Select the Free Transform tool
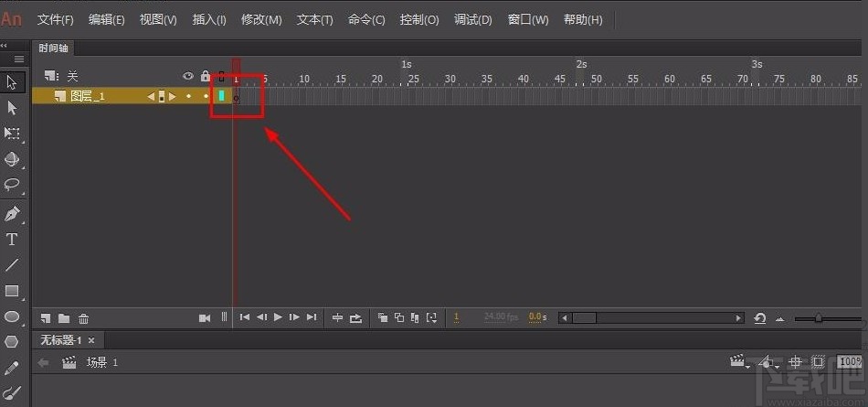Viewport: 868px width, 407px height. [x=12, y=134]
